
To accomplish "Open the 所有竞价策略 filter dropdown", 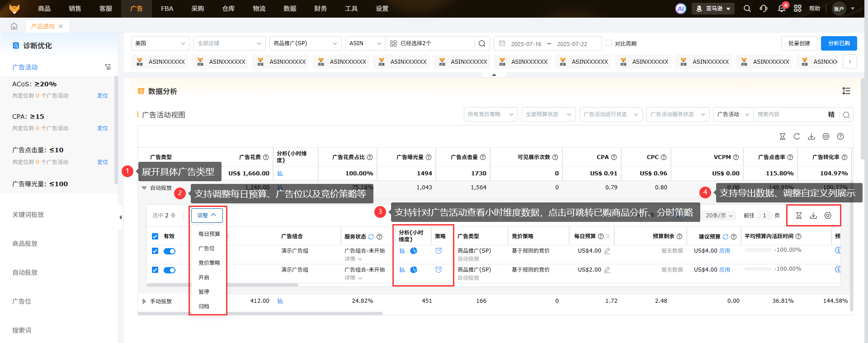I will point(491,114).
